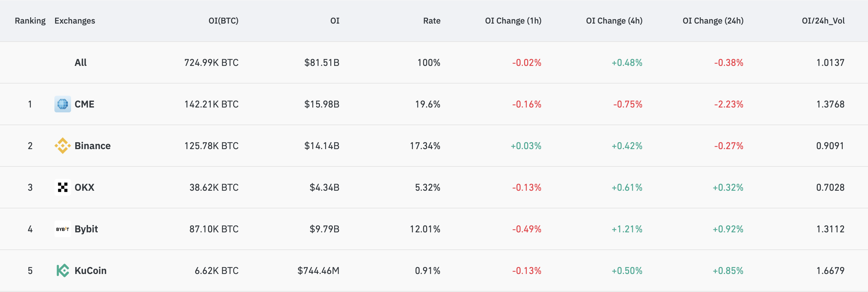Click the OKX exchange icon
The height and width of the screenshot is (292, 868).
[62, 187]
